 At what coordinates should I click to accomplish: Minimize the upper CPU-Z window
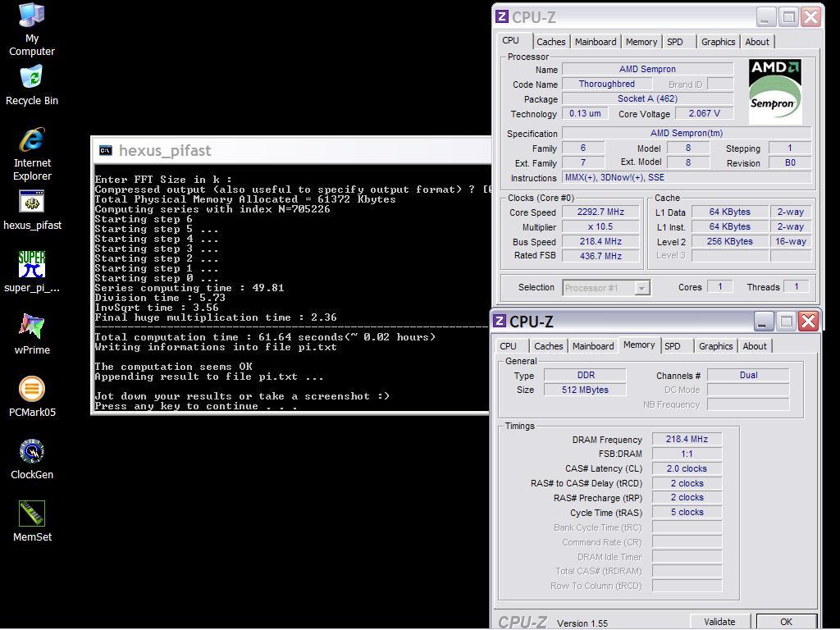click(x=766, y=17)
